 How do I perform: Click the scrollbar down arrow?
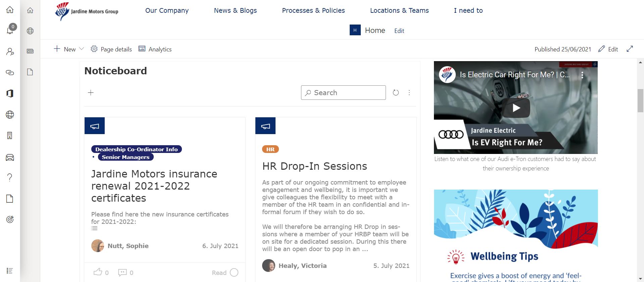tap(641, 279)
